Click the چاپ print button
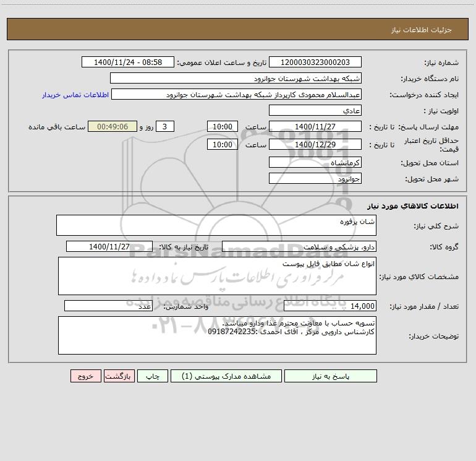 [153, 376]
